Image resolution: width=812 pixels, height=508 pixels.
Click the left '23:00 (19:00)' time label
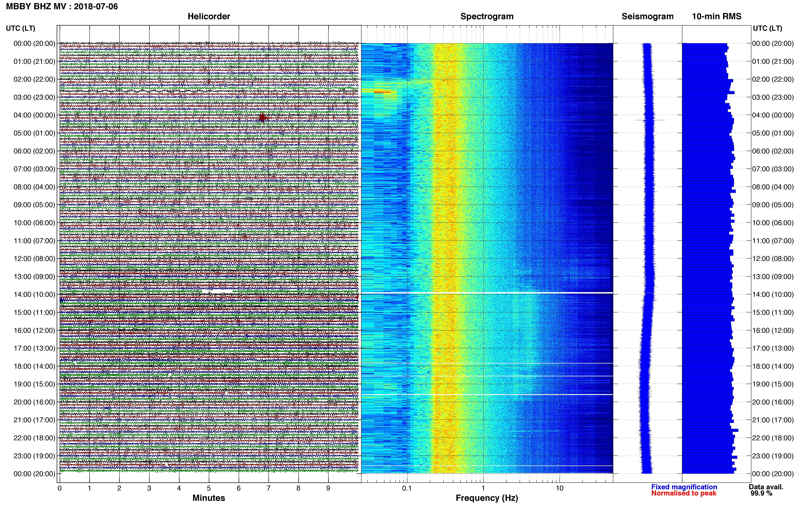tap(34, 456)
